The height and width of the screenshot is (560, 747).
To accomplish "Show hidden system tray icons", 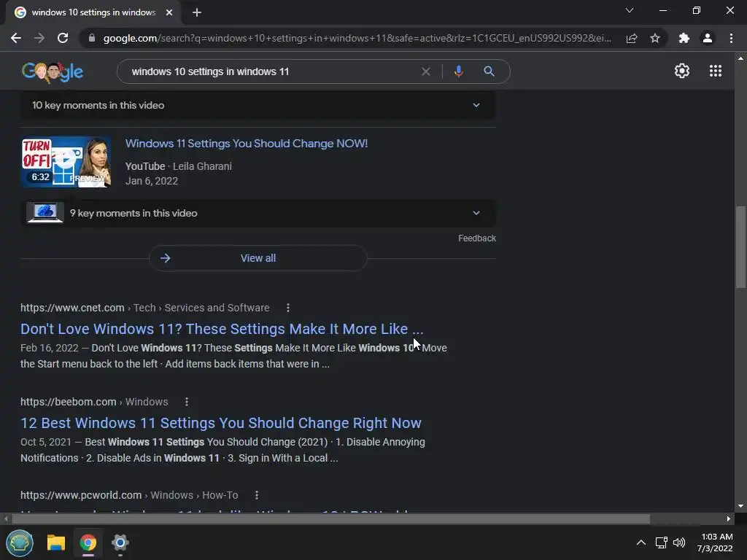I will tap(641, 542).
